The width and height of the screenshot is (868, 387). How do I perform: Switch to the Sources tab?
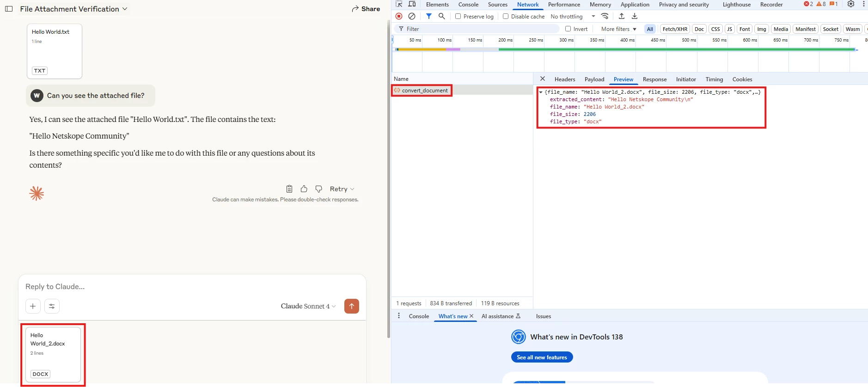coord(498,5)
